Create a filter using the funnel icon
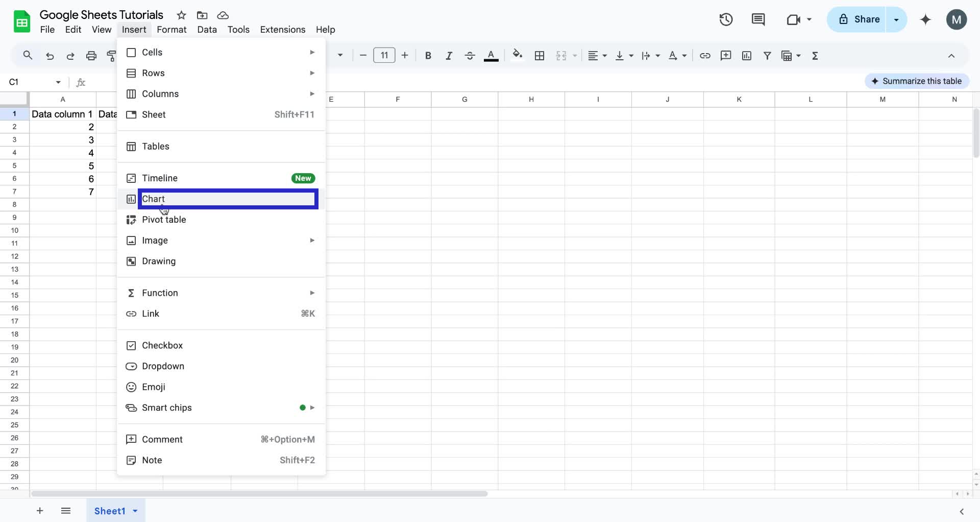The width and height of the screenshot is (980, 522). [x=768, y=56]
